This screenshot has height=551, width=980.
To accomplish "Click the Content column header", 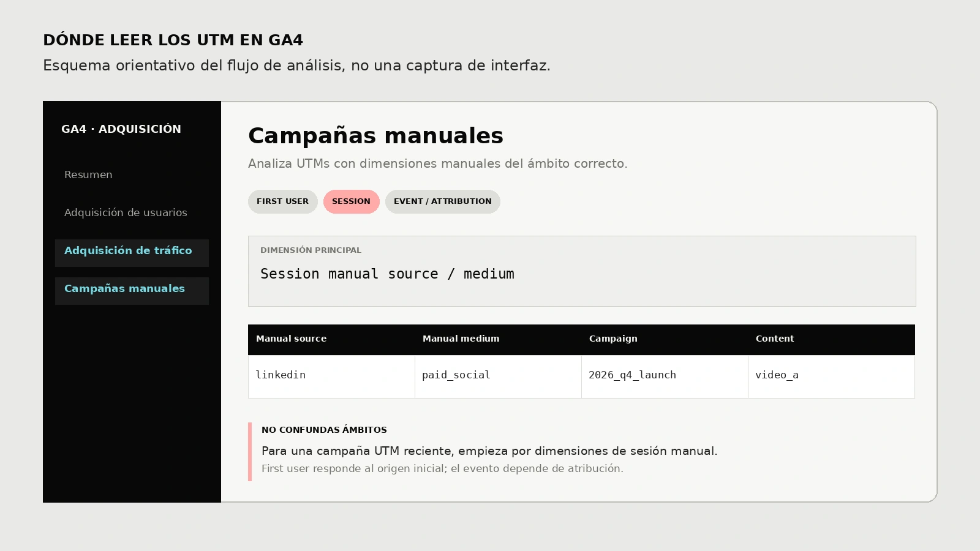I will click(x=831, y=339).
